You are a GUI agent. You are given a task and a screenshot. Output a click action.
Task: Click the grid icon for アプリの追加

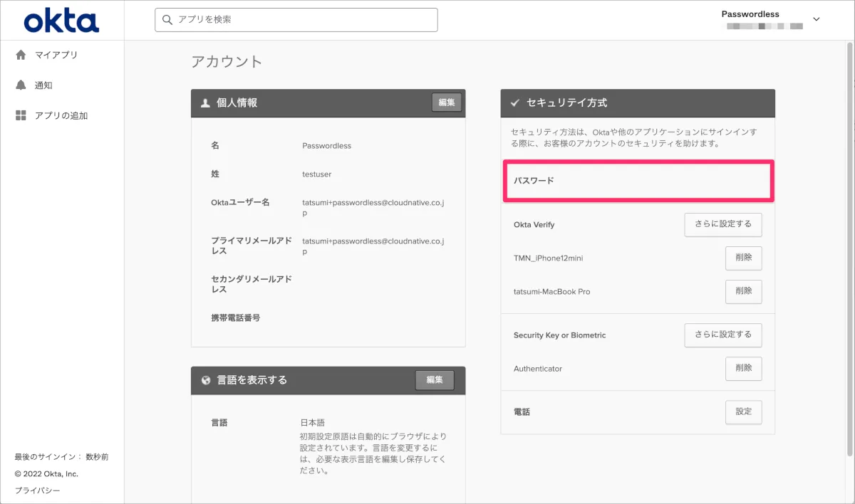click(21, 115)
